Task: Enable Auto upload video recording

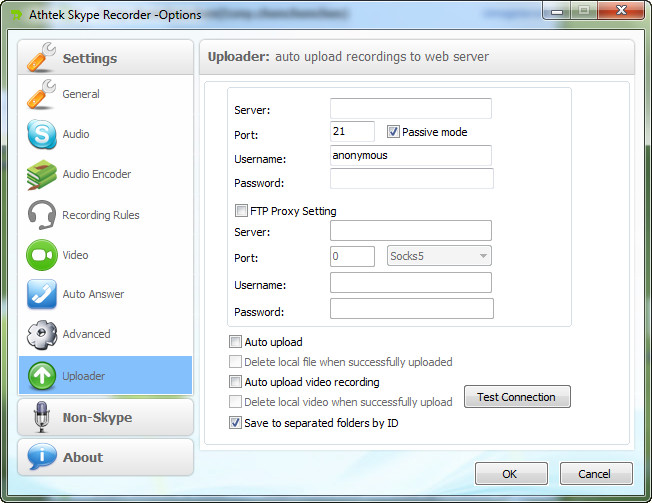Action: point(235,382)
